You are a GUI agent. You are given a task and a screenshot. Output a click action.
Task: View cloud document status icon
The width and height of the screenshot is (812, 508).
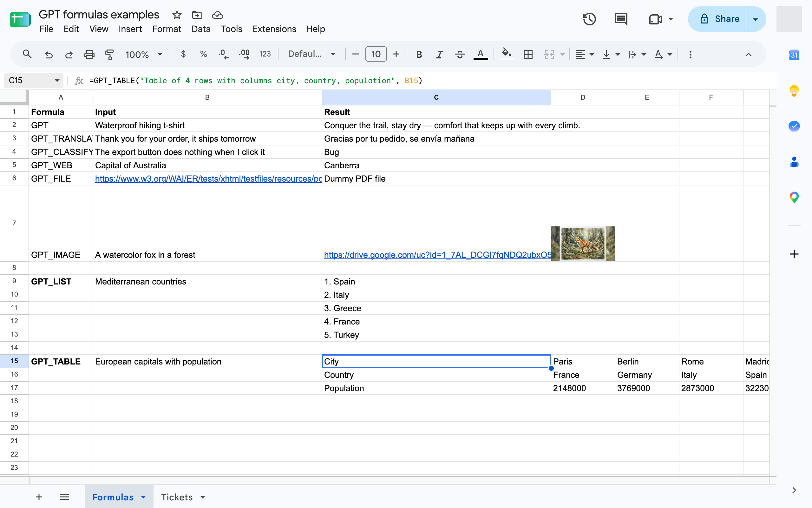coord(217,15)
